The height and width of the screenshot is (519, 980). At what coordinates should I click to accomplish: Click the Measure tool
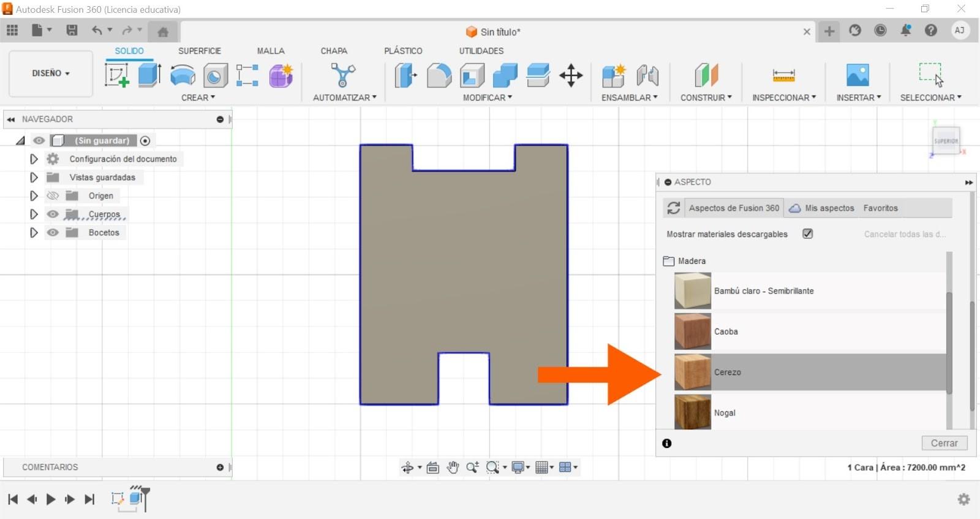(x=783, y=75)
